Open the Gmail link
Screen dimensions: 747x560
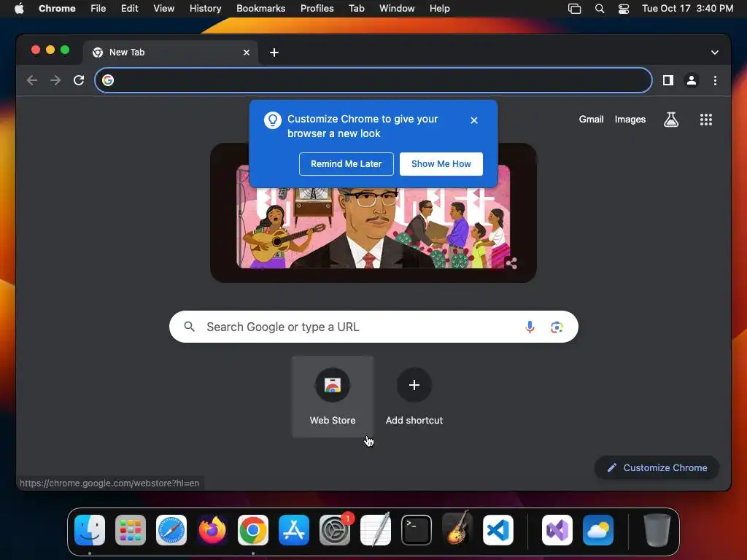(591, 120)
